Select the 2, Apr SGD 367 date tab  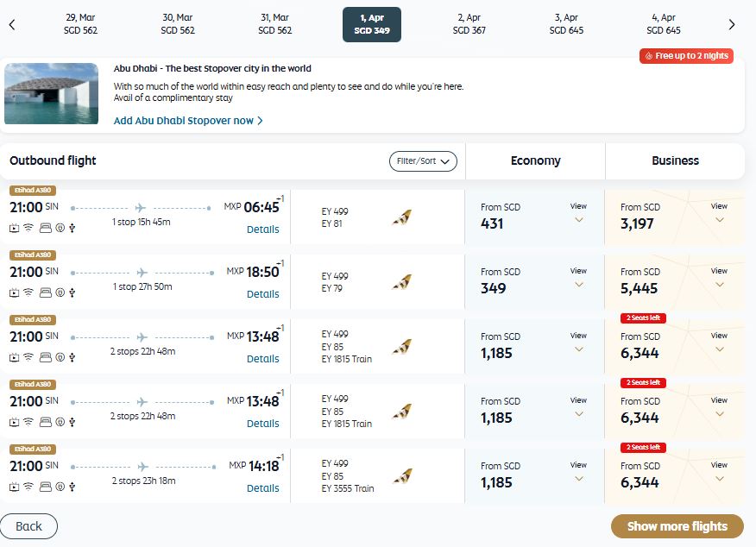click(x=469, y=24)
